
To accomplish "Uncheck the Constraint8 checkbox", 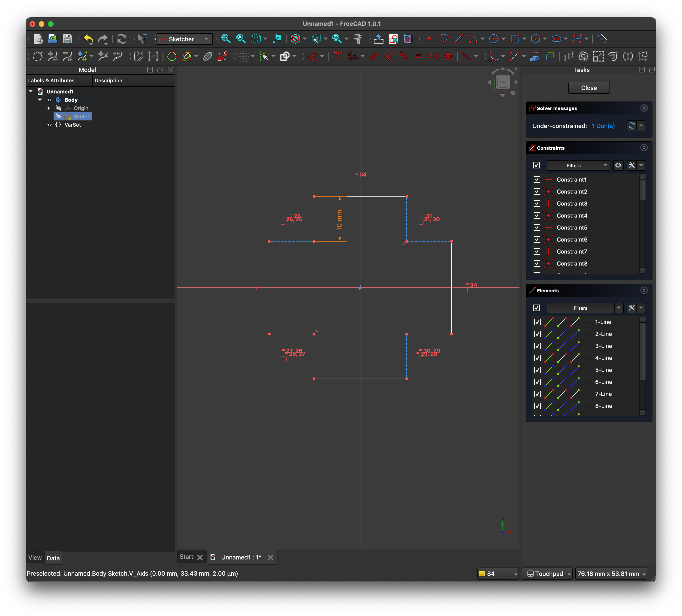I will (x=537, y=264).
